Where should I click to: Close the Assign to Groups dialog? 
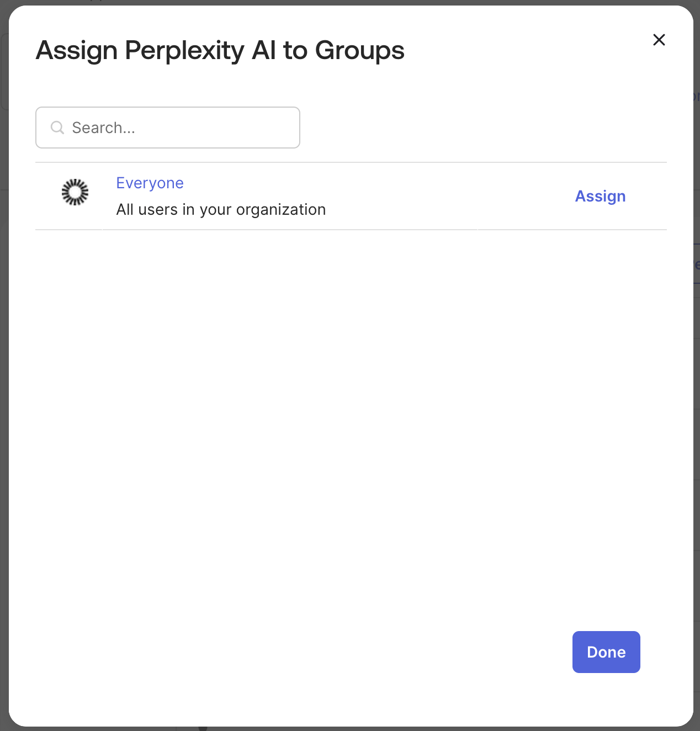click(x=659, y=40)
